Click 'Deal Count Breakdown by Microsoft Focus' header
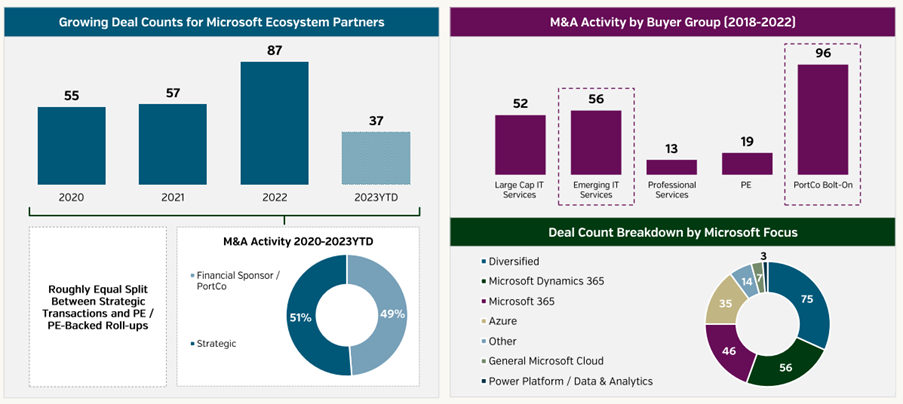This screenshot has height=404, width=903. pos(672,233)
